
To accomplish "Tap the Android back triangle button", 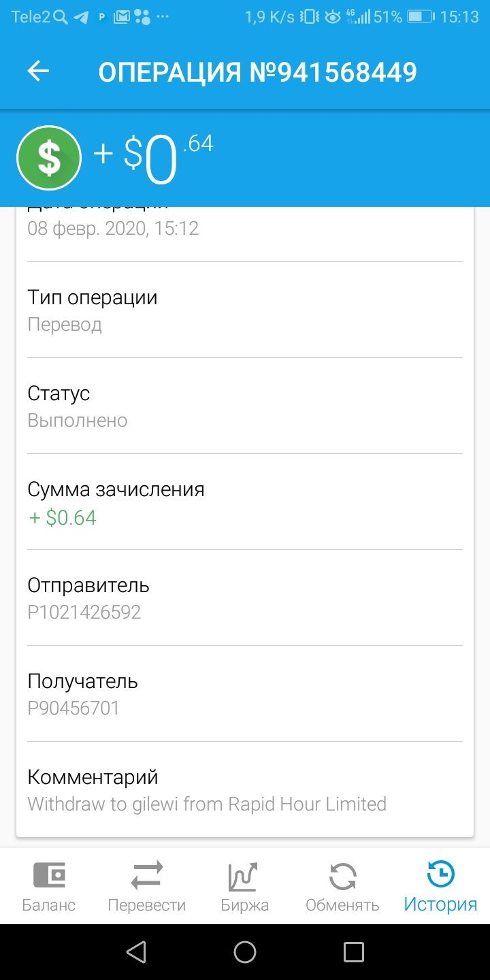I will pos(136,951).
